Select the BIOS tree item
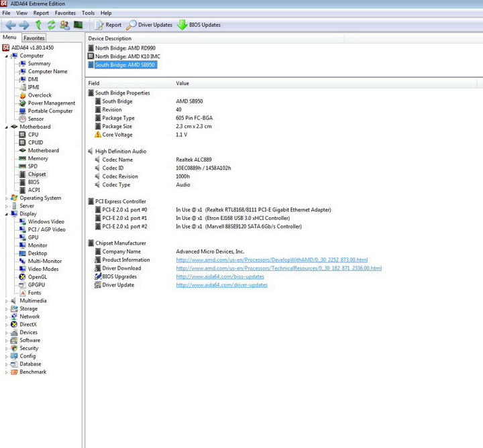Viewport: 483px width, 448px height. coord(34,182)
